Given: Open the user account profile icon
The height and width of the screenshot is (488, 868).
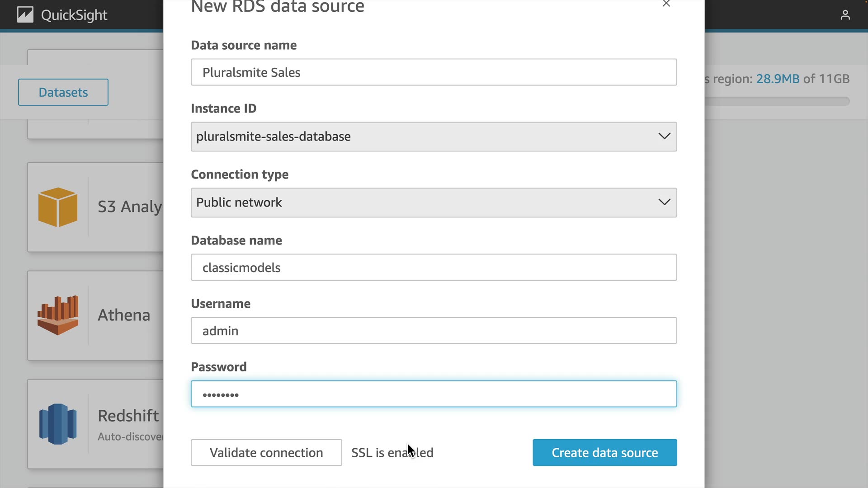Looking at the screenshot, I should tap(845, 15).
